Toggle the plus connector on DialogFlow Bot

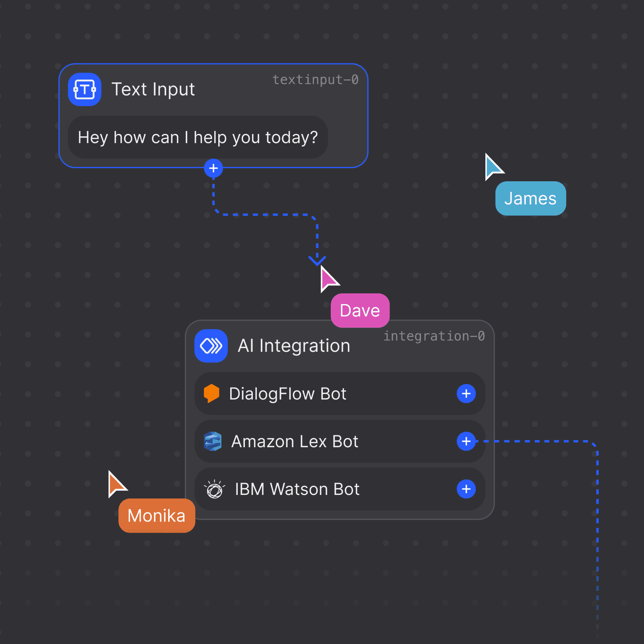tap(466, 394)
